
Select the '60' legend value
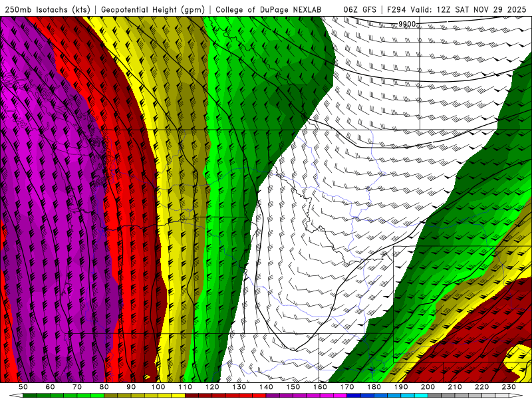coord(50,387)
